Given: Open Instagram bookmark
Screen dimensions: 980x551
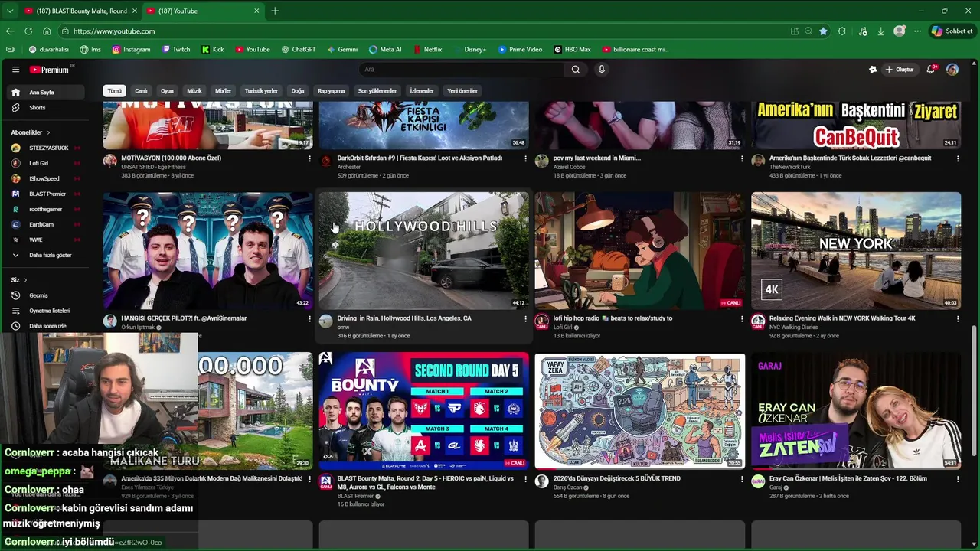Looking at the screenshot, I should 131,50.
